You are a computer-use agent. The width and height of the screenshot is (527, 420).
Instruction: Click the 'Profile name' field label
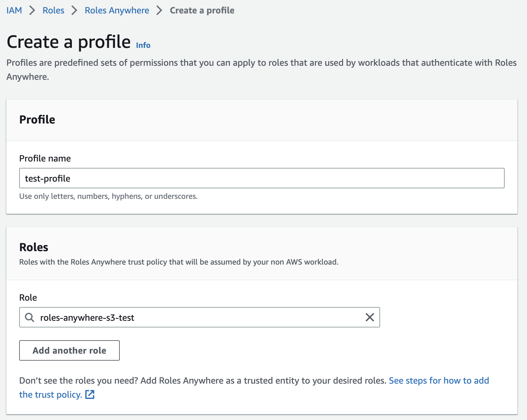pos(45,158)
